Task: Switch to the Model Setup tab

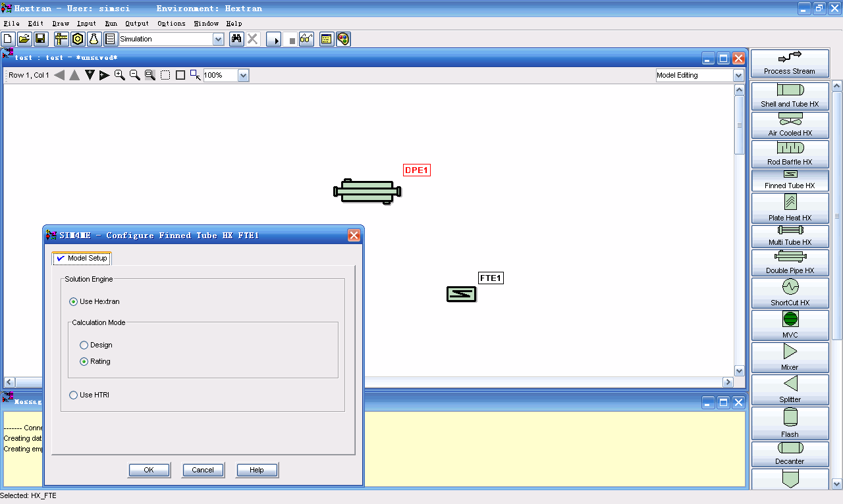Action: 82,258
